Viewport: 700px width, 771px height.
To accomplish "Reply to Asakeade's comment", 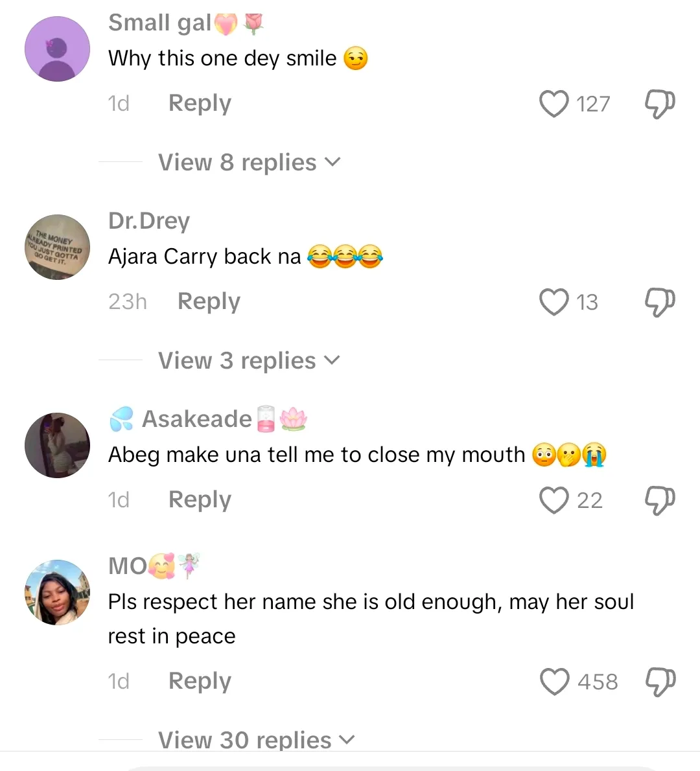I will tap(200, 500).
